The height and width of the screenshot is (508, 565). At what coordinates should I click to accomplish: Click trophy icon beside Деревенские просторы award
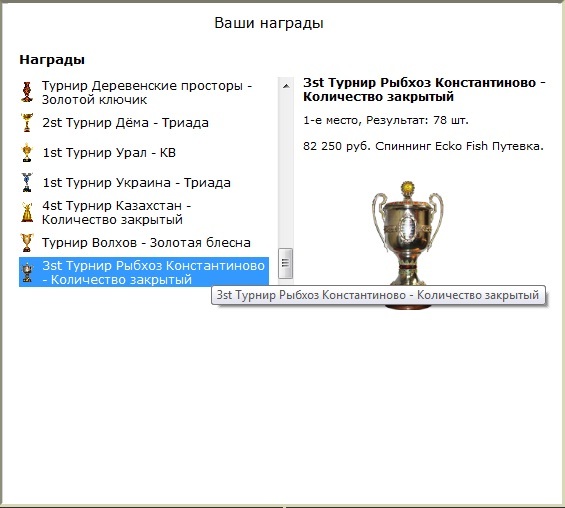click(x=27, y=92)
